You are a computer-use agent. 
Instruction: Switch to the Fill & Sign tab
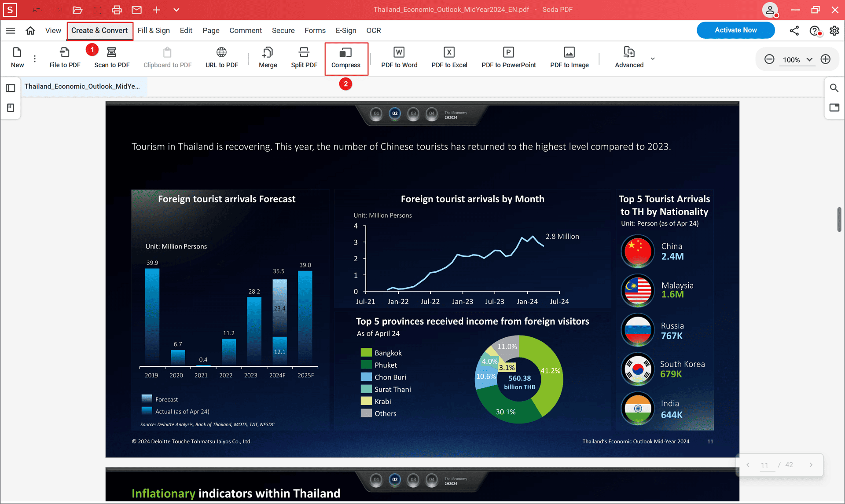(x=154, y=30)
